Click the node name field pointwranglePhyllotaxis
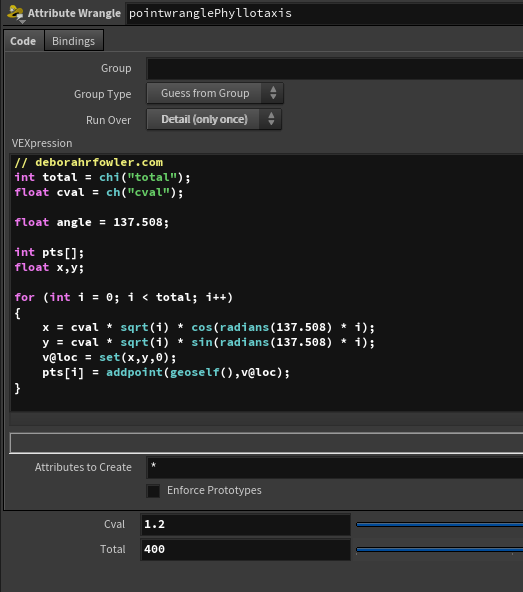 pos(325,14)
